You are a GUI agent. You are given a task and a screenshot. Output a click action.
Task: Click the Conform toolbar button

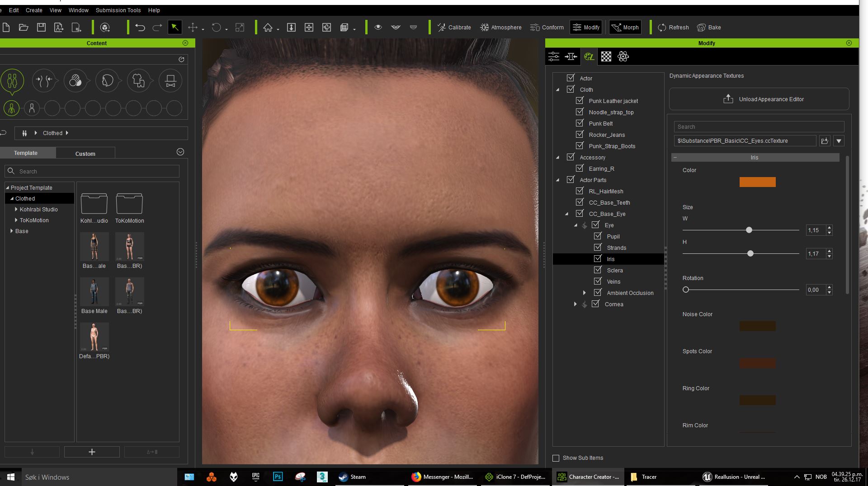click(x=547, y=28)
